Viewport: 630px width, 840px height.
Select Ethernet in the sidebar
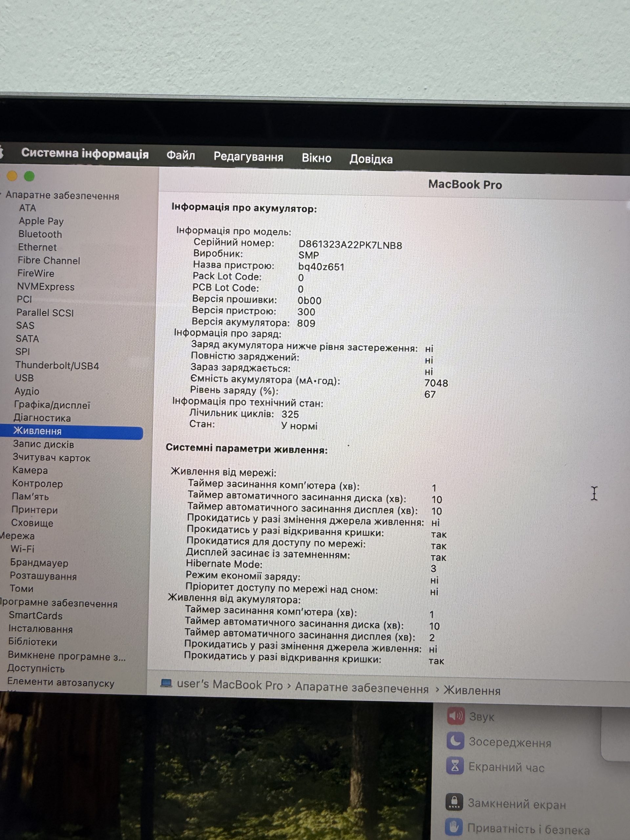pyautogui.click(x=37, y=247)
